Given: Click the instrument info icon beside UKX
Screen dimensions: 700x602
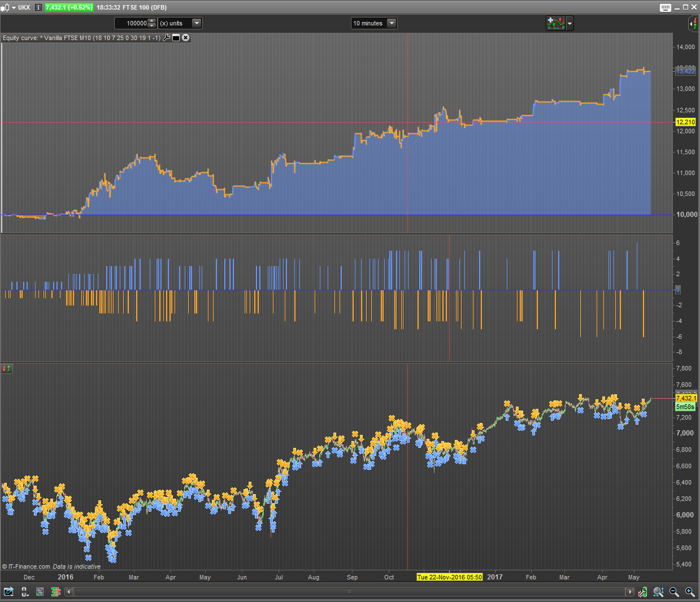Looking at the screenshot, I should [x=38, y=7].
